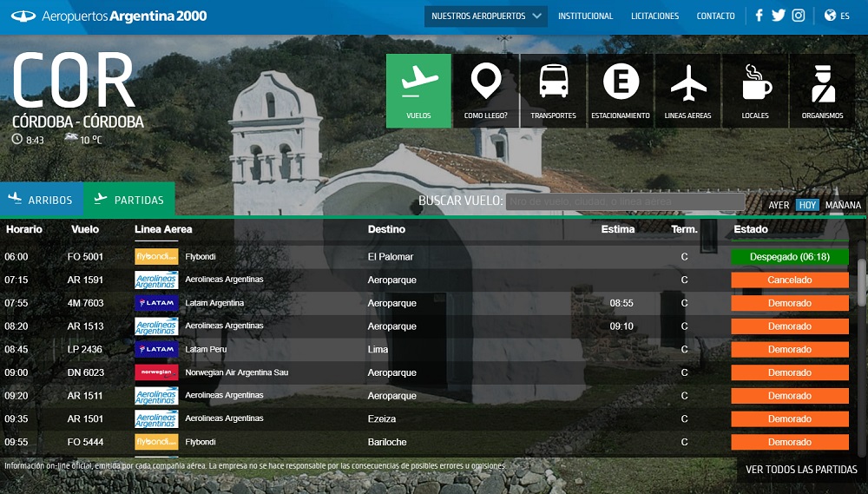Viewport: 868px width, 494px height.
Task: Click the Despegado (06:18) status badge
Action: [789, 256]
